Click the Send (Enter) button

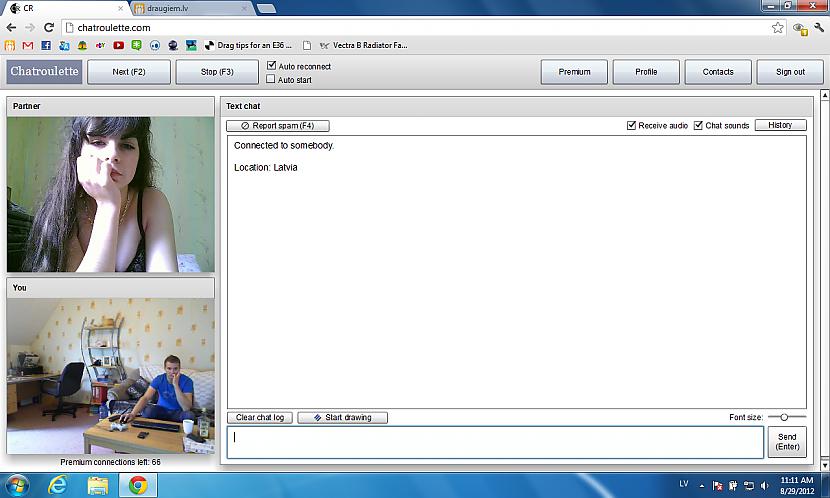coord(787,442)
